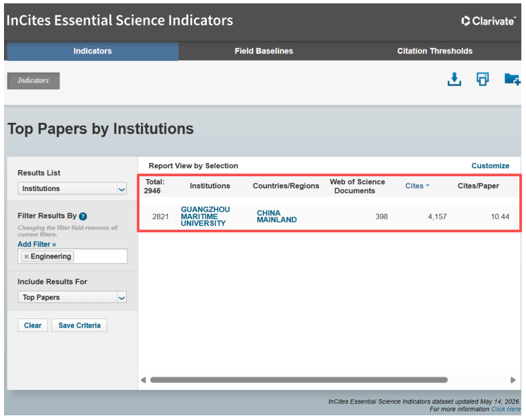Click the Total: 2946 label

tap(154, 186)
